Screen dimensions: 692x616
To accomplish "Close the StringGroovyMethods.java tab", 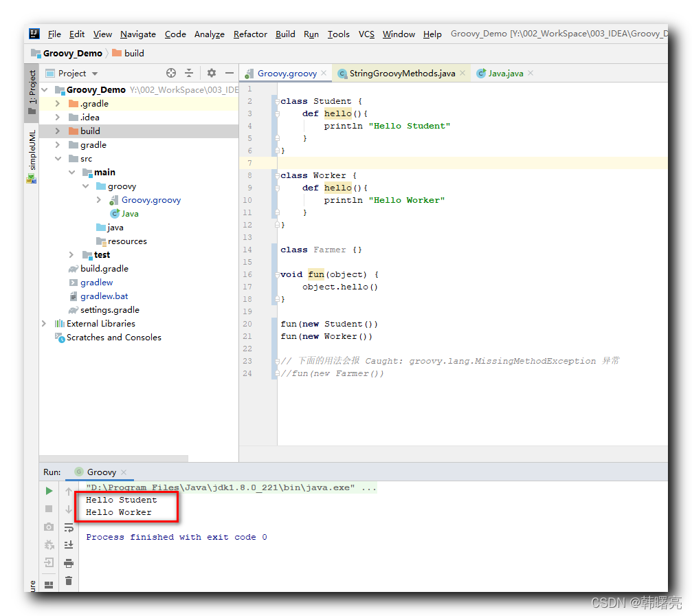I will tap(462, 73).
